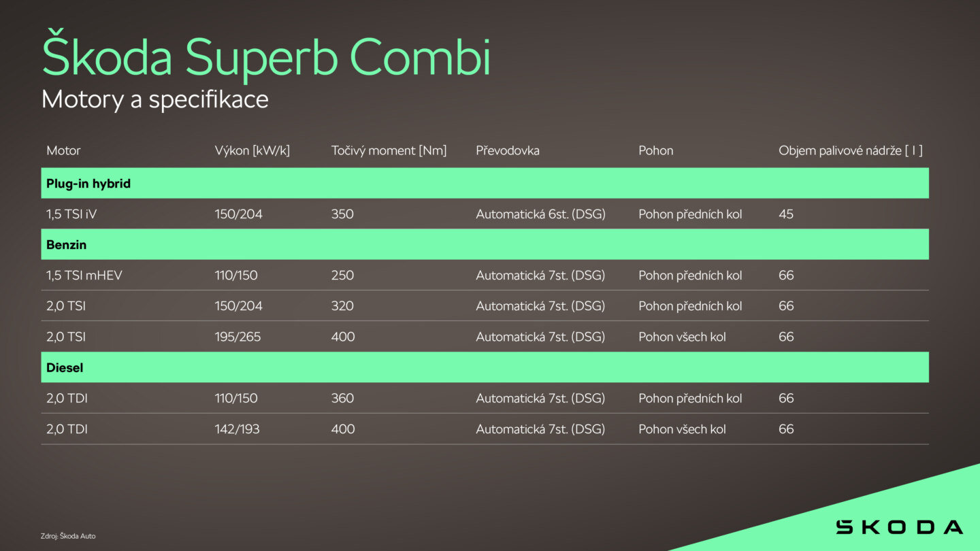The width and height of the screenshot is (980, 551).
Task: Select the Plug-in hybrid section header
Action: coord(485,184)
